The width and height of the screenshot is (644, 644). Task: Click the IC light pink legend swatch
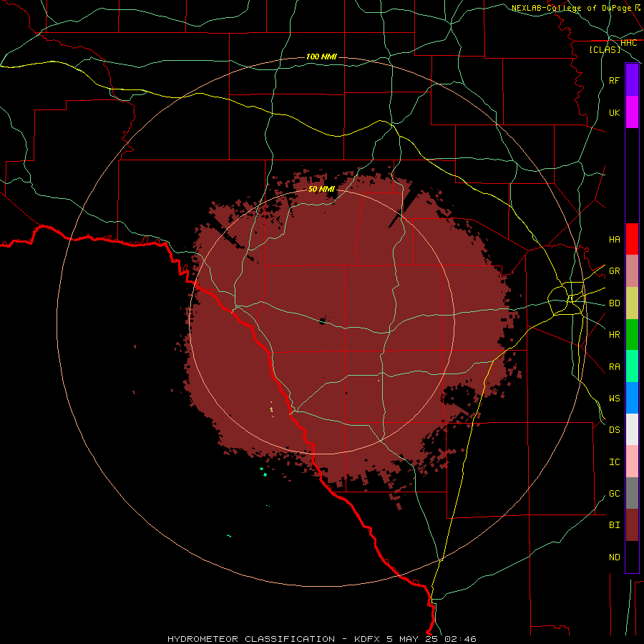coord(632,462)
